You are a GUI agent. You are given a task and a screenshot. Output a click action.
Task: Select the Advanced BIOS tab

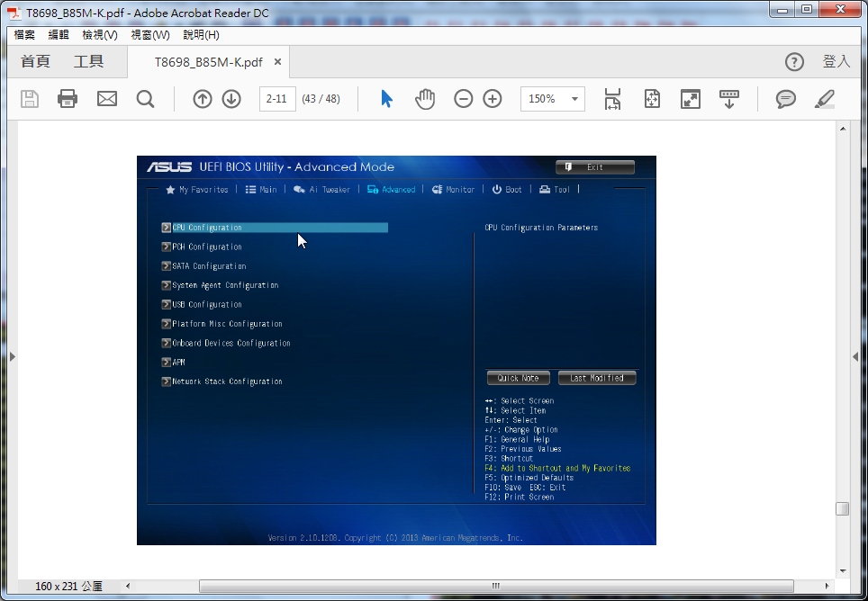coord(392,190)
